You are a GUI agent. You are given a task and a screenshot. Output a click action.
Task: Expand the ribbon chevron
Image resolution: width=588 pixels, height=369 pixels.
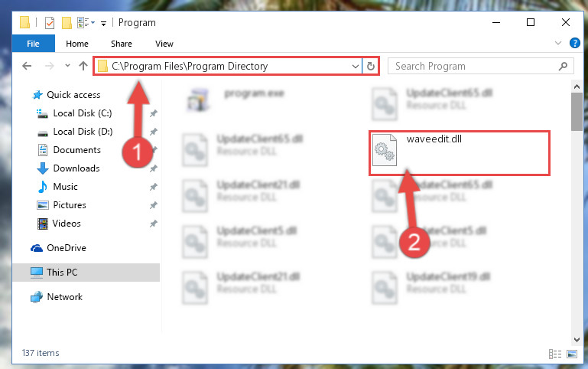tap(558, 43)
